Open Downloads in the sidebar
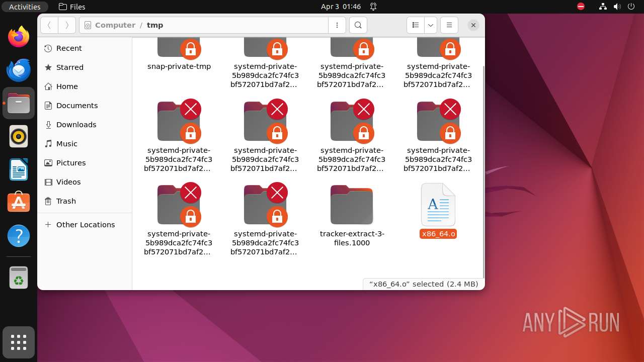644x362 pixels. 85,125
